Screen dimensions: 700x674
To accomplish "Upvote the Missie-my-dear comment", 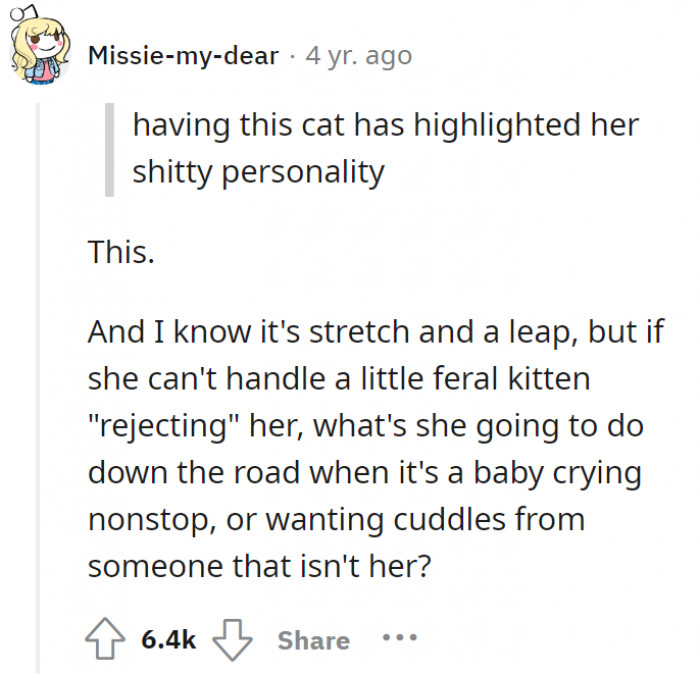I will point(105,640).
